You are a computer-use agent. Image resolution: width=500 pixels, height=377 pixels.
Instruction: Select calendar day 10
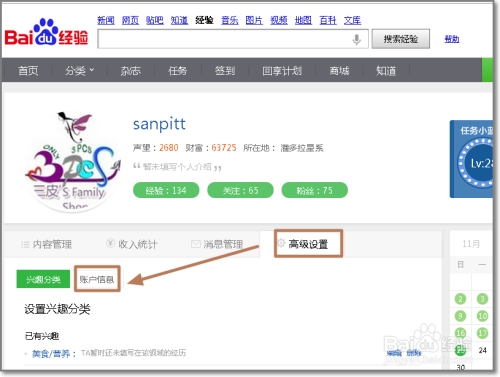[482, 316]
